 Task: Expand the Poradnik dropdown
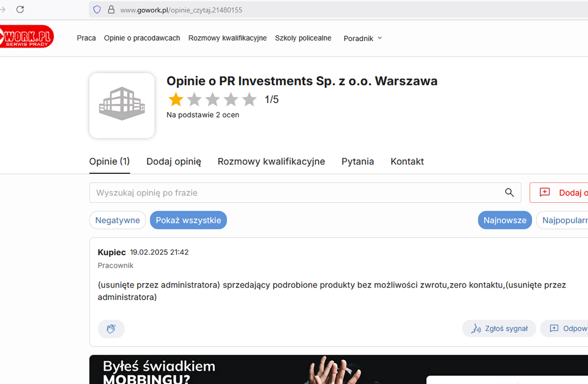point(362,38)
